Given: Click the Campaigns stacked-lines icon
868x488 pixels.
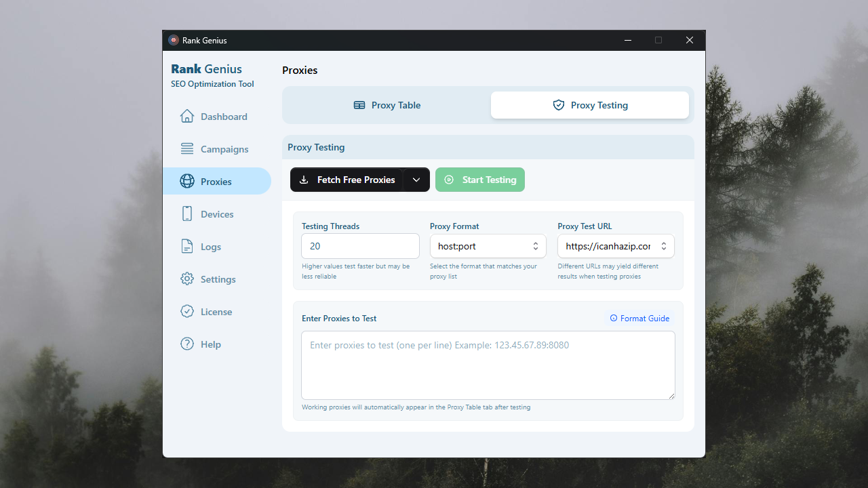Looking at the screenshot, I should [187, 149].
